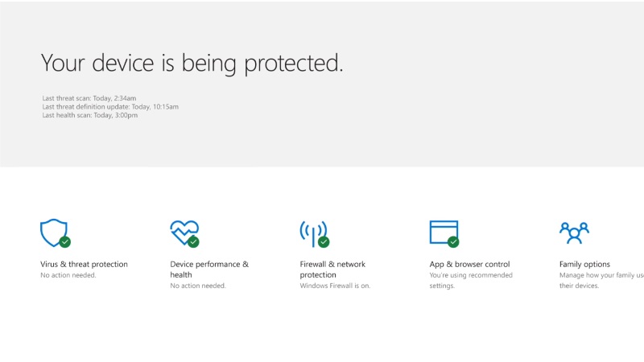644x362 pixels.
Task: Open App & browser control label
Action: pos(469,264)
